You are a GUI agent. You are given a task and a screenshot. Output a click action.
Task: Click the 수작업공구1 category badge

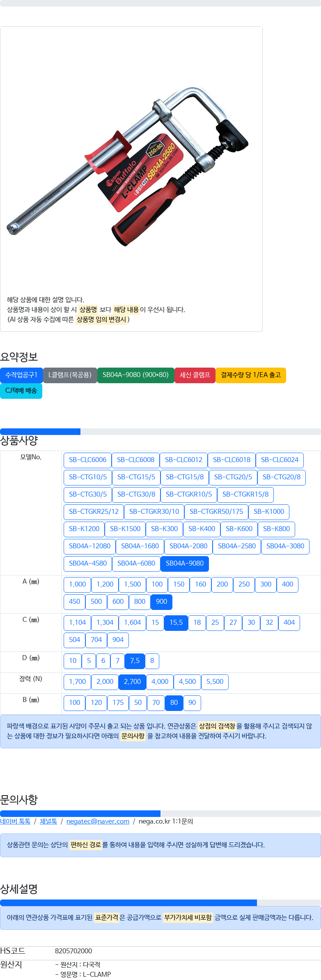[21, 375]
